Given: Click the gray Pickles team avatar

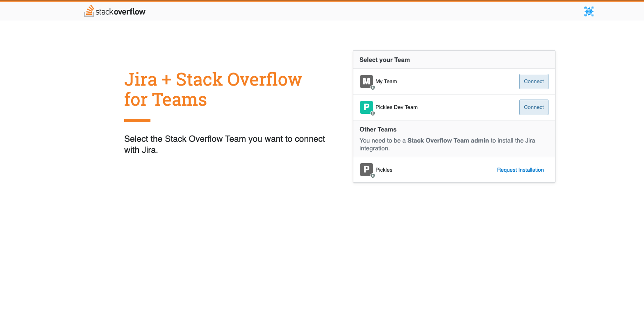Looking at the screenshot, I should coord(366,170).
